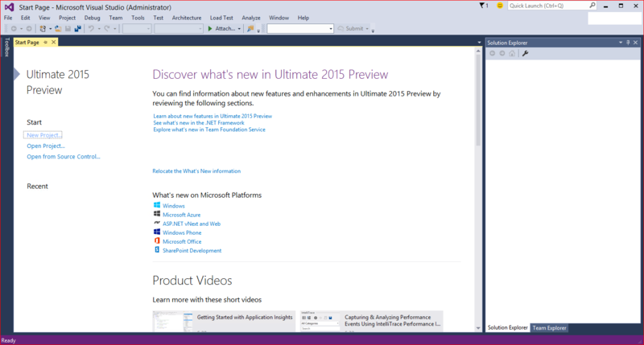Open the Windows Phone link
This screenshot has width=644, height=345.
pos(182,232)
